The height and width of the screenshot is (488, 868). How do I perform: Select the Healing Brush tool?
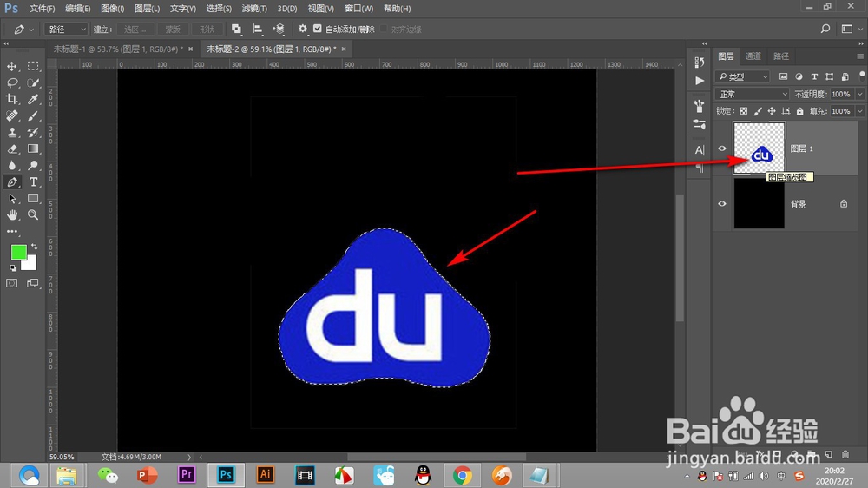[x=11, y=115]
